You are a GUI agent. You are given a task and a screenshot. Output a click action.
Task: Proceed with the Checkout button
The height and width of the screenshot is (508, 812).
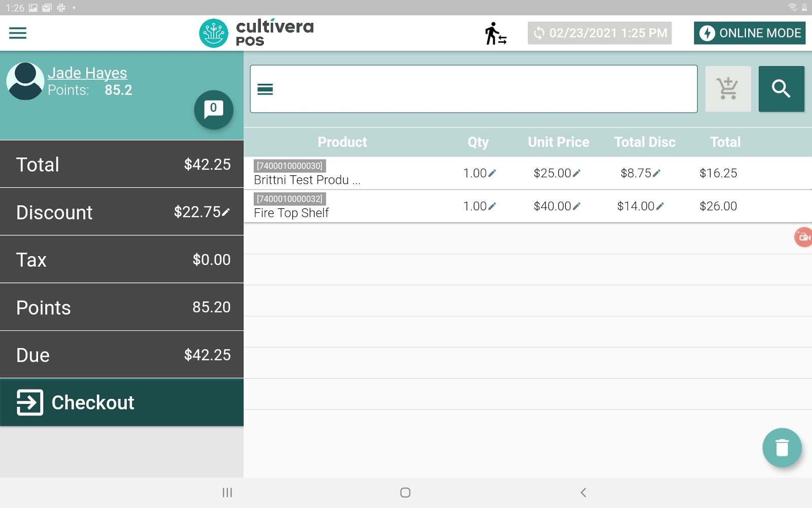[122, 402]
